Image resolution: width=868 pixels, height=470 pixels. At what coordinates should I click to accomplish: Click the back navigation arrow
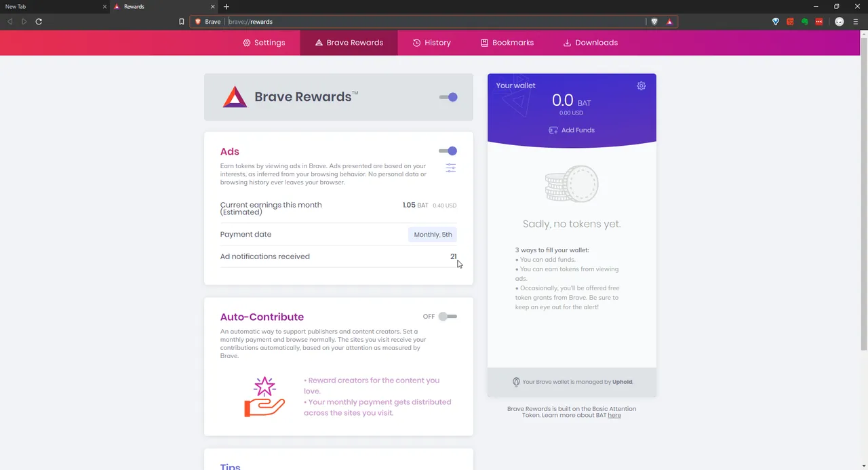click(x=9, y=22)
